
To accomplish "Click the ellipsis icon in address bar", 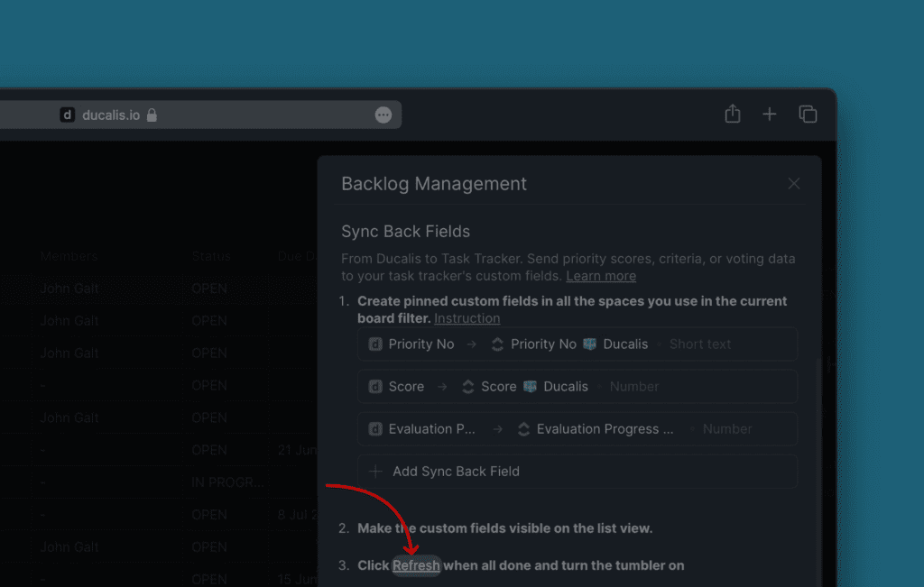I will point(383,115).
